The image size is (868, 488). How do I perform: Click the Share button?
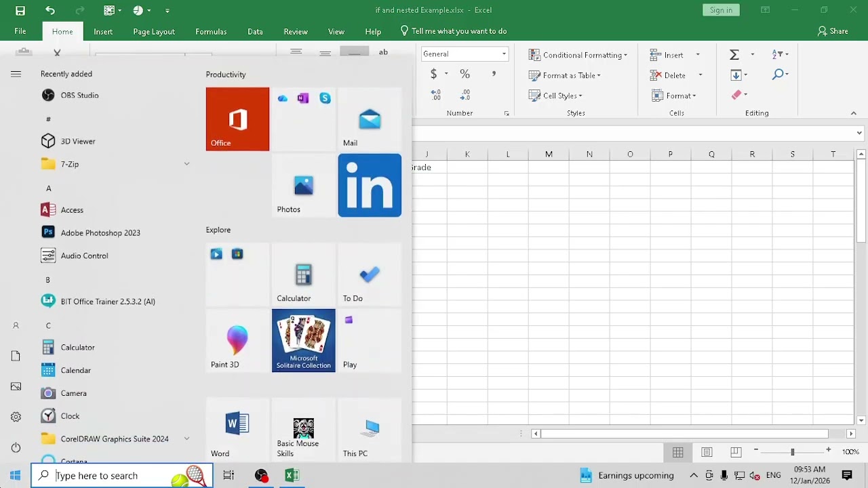pyautogui.click(x=833, y=31)
